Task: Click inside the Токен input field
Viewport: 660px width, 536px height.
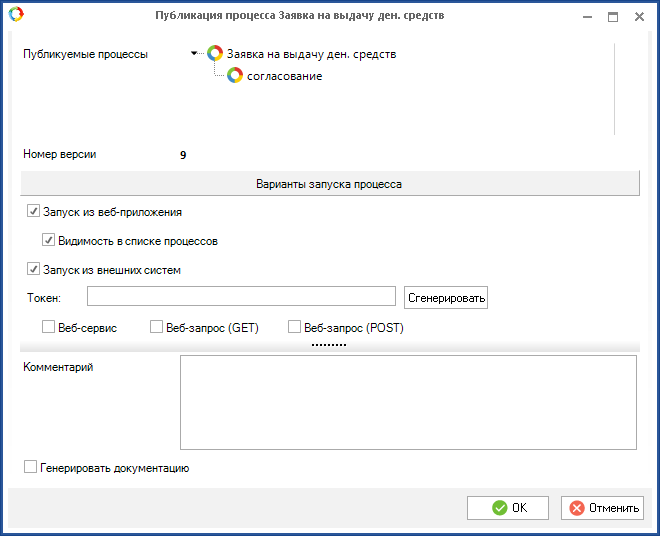Action: pos(241,296)
